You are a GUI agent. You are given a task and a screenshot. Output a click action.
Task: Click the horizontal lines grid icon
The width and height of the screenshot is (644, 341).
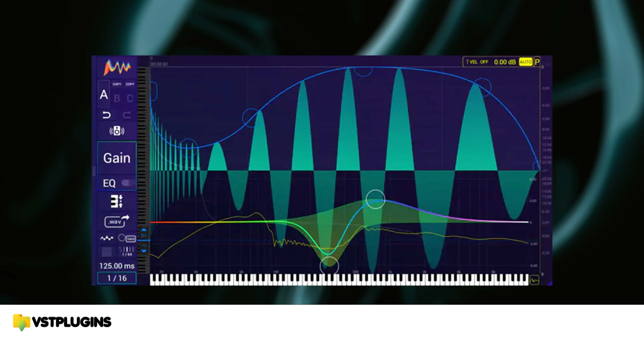pos(107,252)
